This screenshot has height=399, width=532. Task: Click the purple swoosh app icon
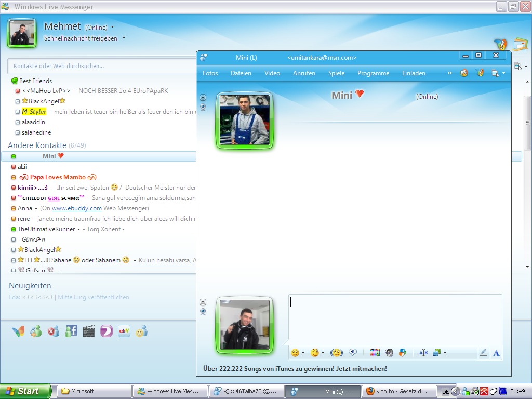(107, 331)
